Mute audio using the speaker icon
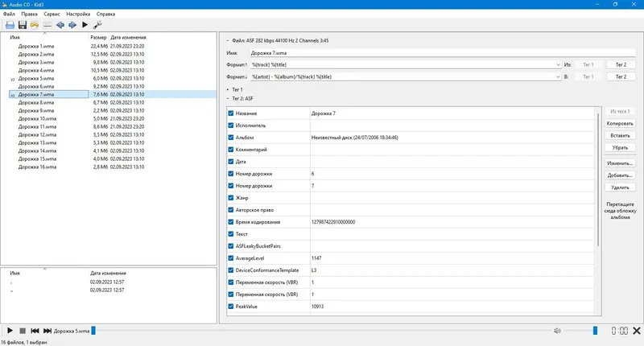 pos(557,331)
